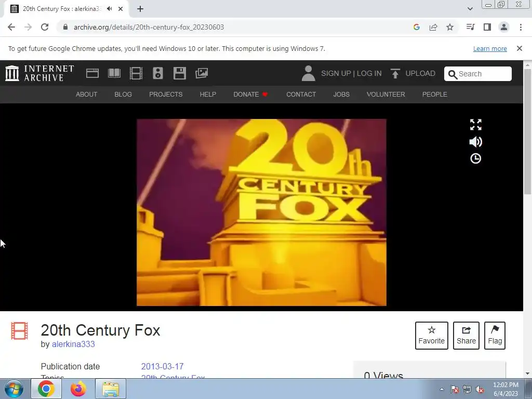
Task: Click the search magnifier icon
Action: [453, 74]
